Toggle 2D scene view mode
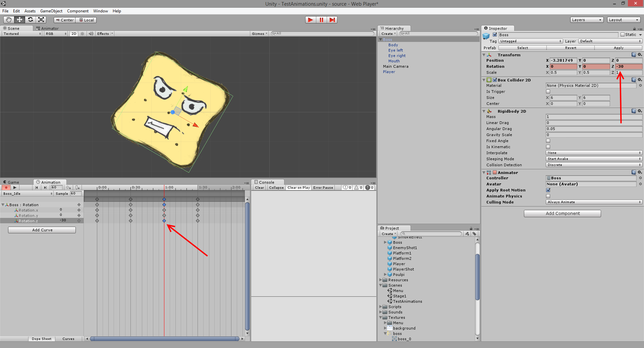 coord(74,34)
